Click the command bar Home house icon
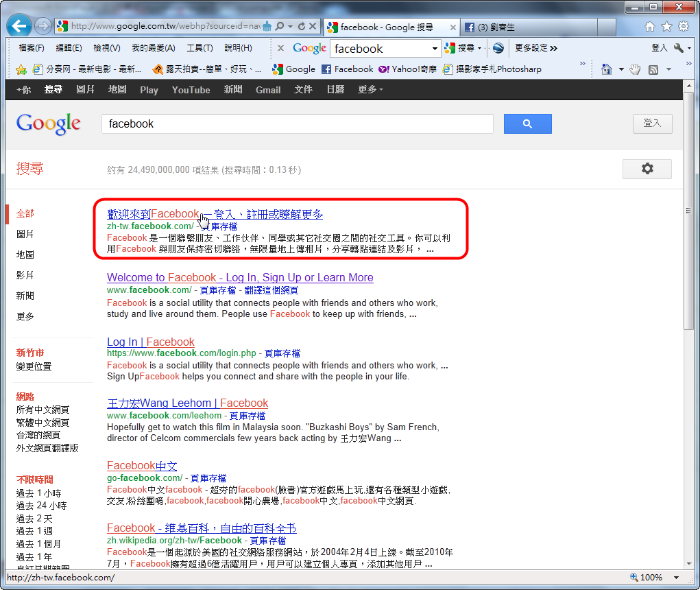This screenshot has height=590, width=700. [x=606, y=69]
